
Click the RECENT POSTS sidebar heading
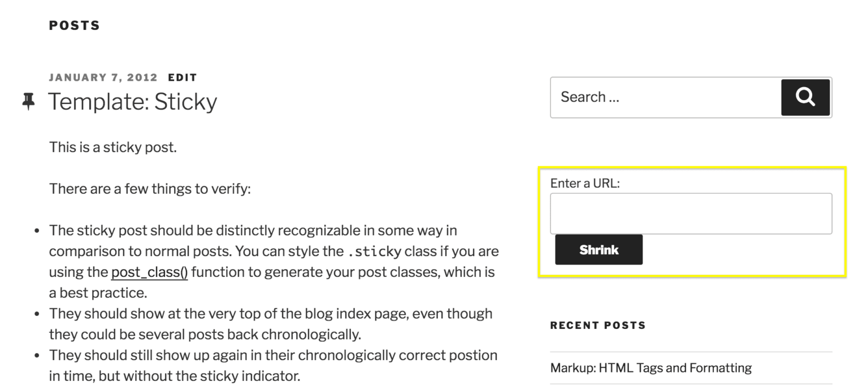point(597,325)
